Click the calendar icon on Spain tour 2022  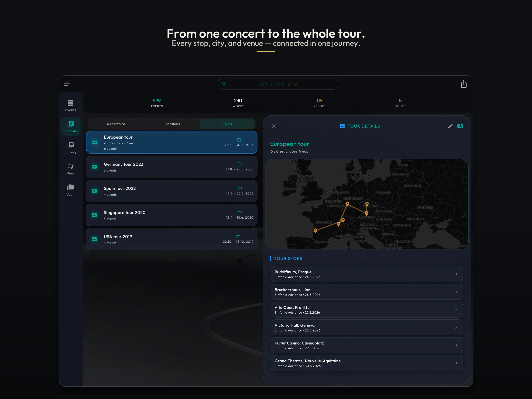pyautogui.click(x=240, y=188)
